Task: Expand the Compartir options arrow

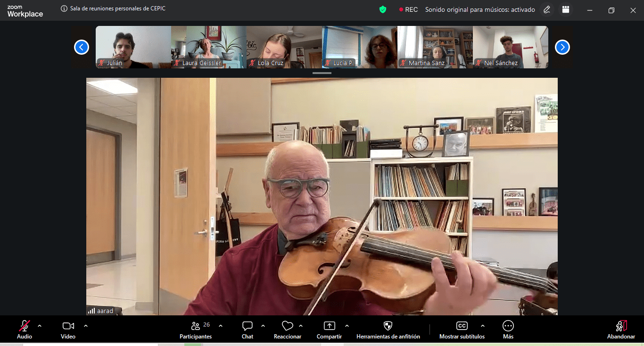Action: (x=347, y=326)
